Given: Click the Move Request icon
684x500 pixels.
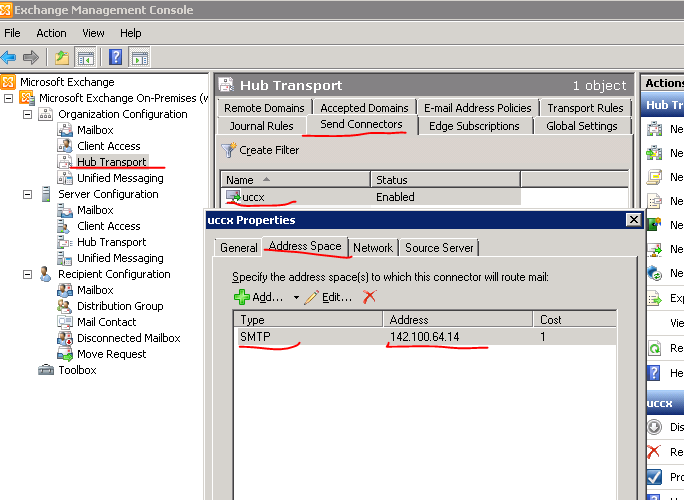Looking at the screenshot, I should (x=65, y=354).
